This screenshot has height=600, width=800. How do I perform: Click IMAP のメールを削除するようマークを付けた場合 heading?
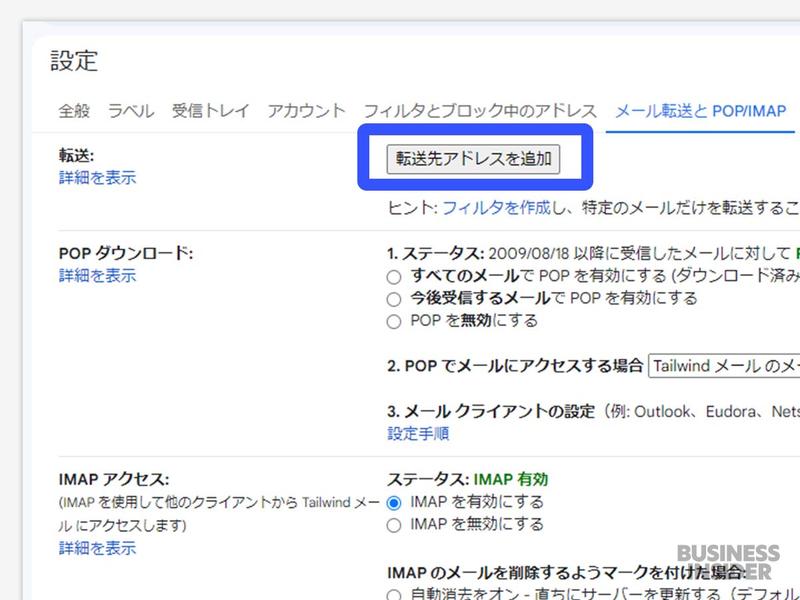point(566,573)
